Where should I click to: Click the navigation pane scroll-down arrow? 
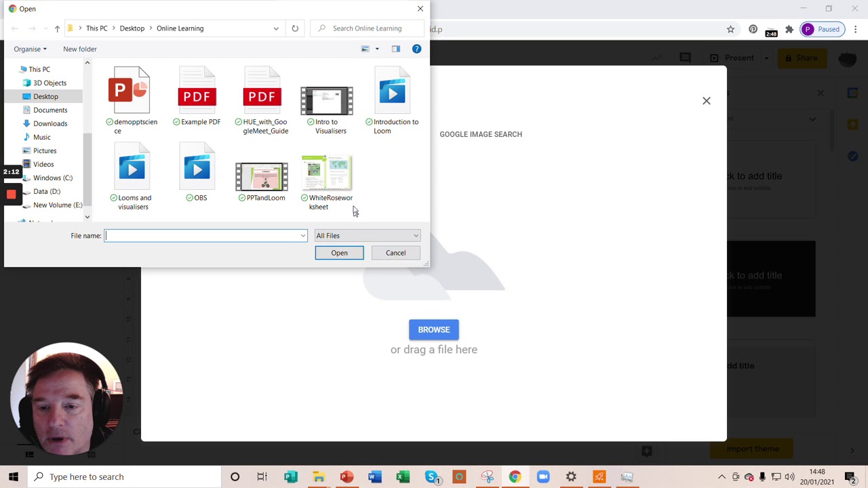[87, 217]
